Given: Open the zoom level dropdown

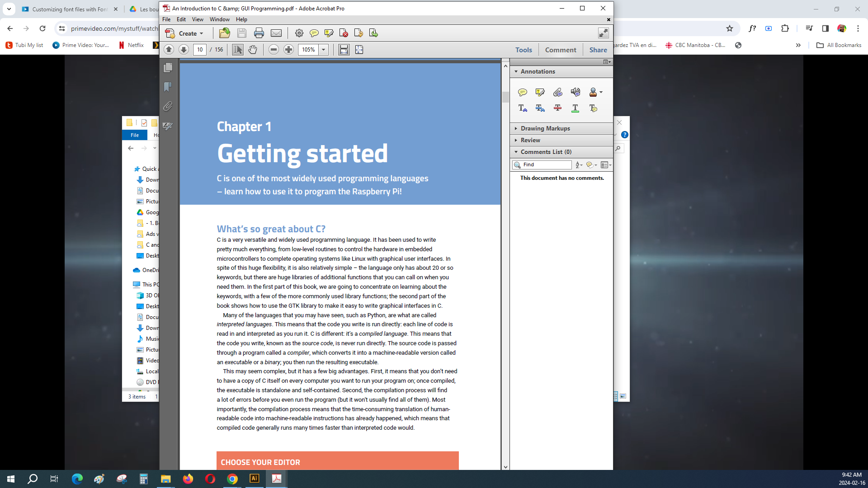Looking at the screenshot, I should [324, 50].
